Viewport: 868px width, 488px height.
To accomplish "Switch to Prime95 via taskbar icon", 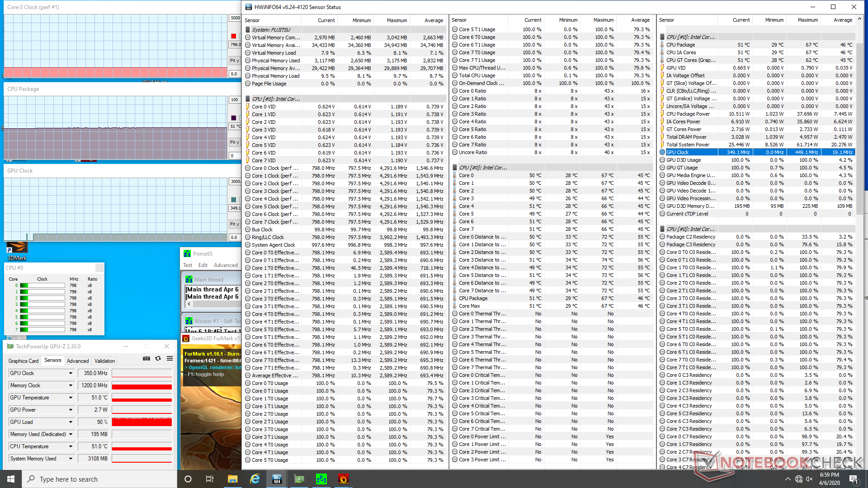I will click(321, 479).
